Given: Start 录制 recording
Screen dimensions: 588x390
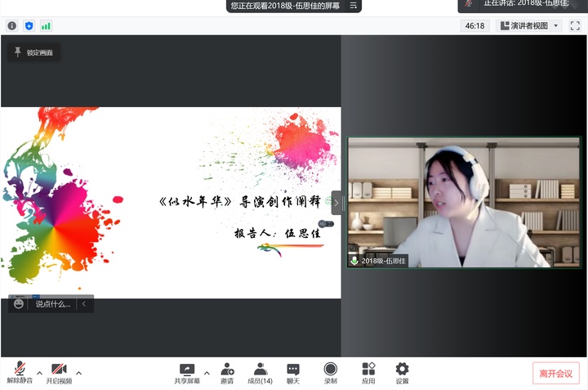Looking at the screenshot, I should click(x=330, y=373).
